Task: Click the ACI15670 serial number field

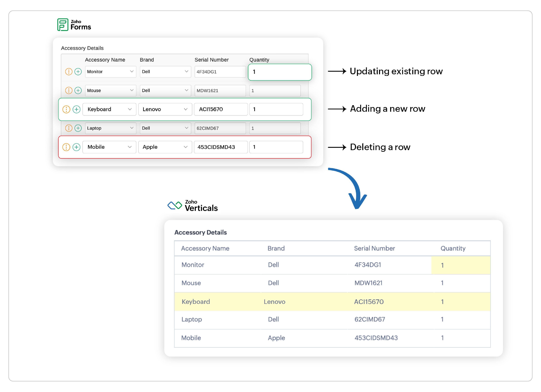Action: click(x=221, y=110)
